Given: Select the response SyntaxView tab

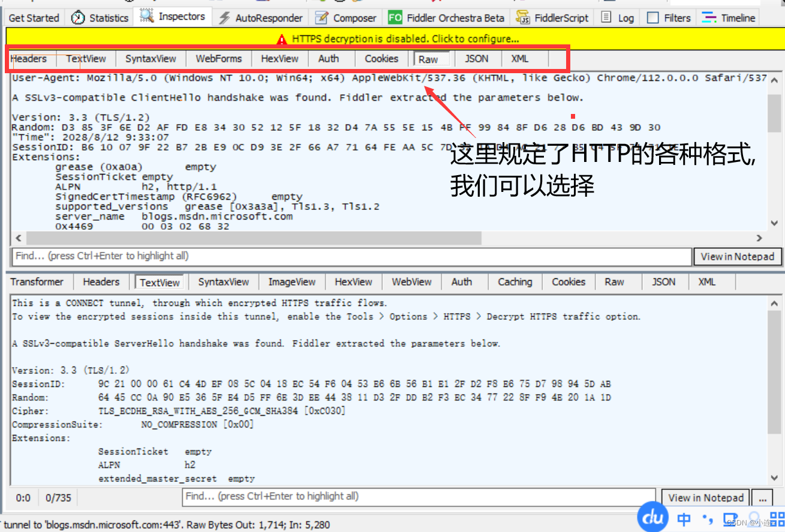Looking at the screenshot, I should [x=224, y=282].
